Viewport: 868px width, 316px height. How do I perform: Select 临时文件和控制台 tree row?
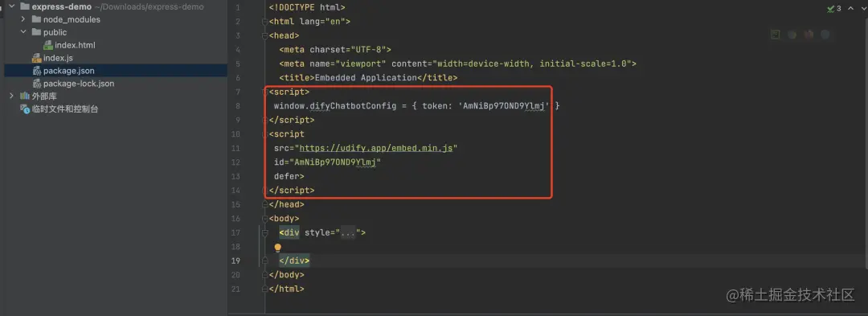tap(65, 109)
